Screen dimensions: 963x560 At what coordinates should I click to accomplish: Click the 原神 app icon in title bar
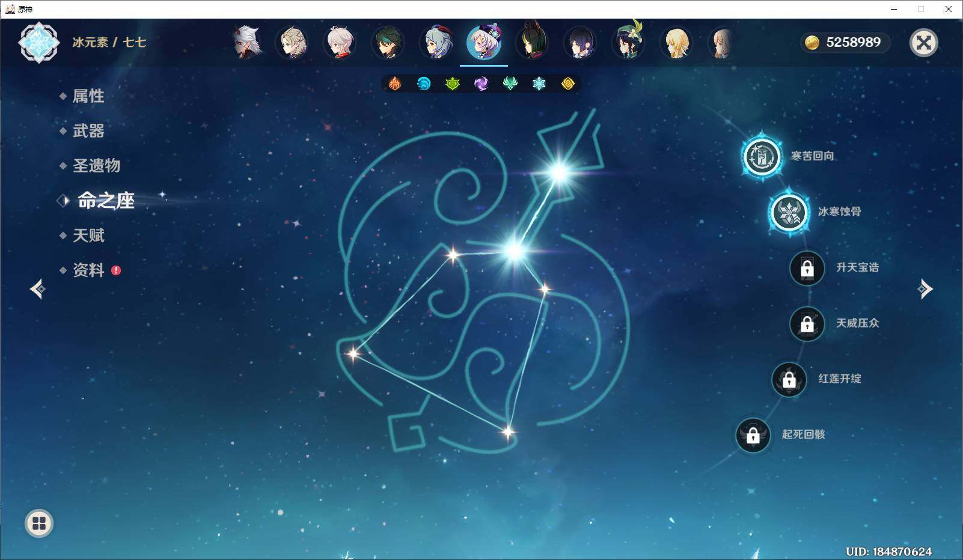click(x=10, y=9)
